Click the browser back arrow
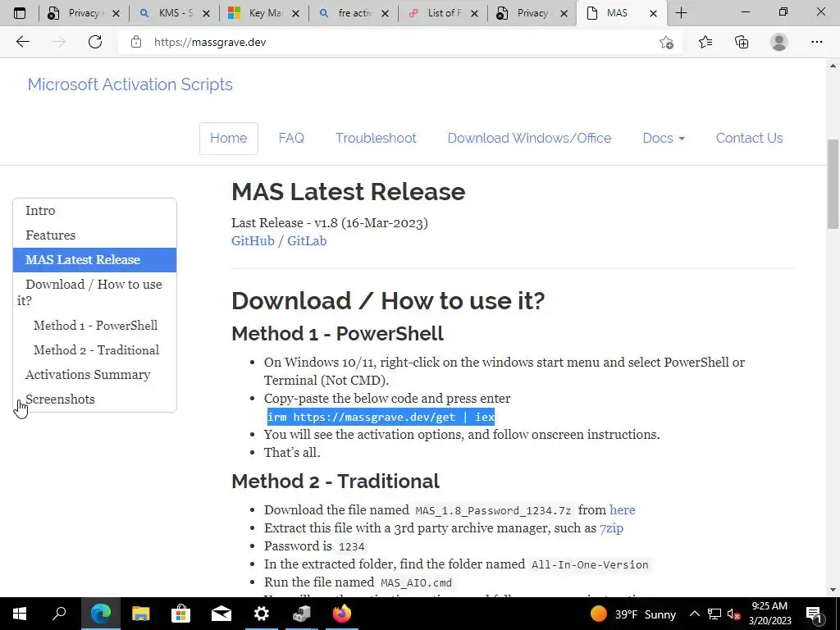Screen dimensions: 840x630 pos(22,42)
